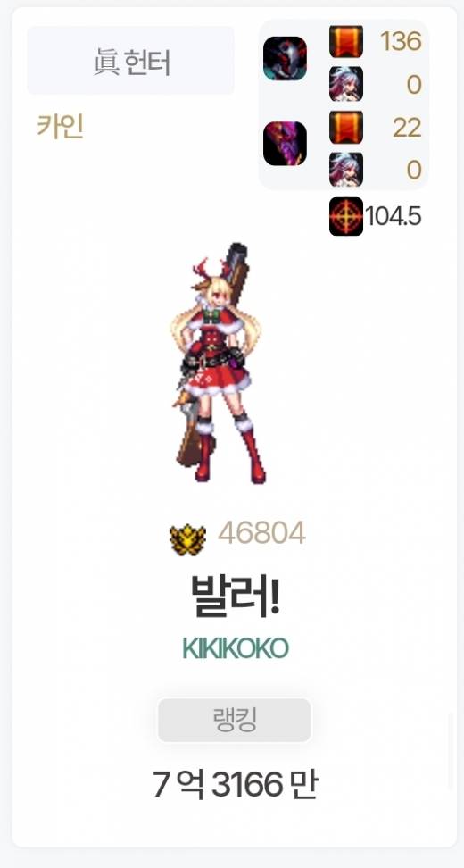The image size is (464, 868).
Task: Click the lower silver-haired character portrait icon
Action: (x=346, y=170)
